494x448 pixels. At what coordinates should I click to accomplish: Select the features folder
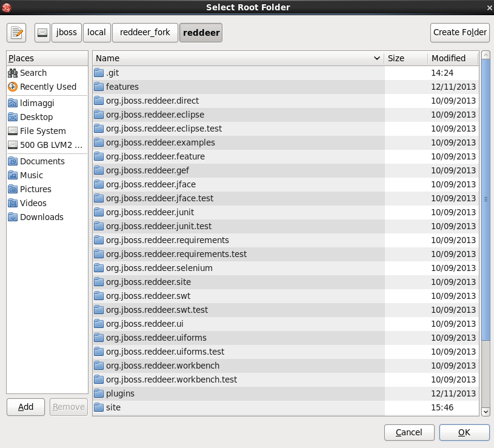click(285, 87)
